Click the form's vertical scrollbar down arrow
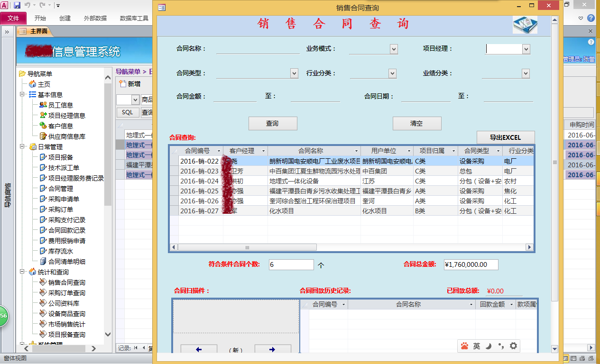The height and width of the screenshot is (364, 600). [554, 349]
